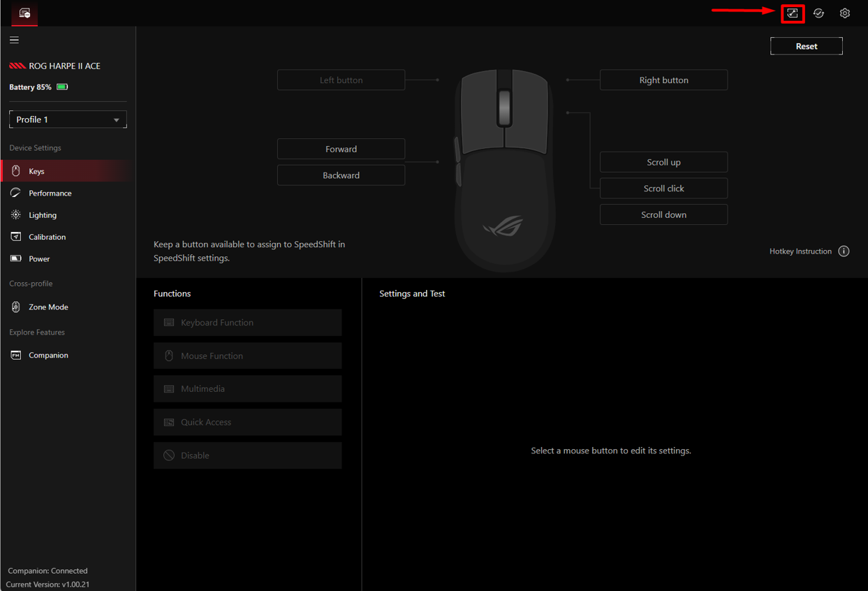Select the Left button assignment
This screenshot has height=591, width=868.
point(341,80)
